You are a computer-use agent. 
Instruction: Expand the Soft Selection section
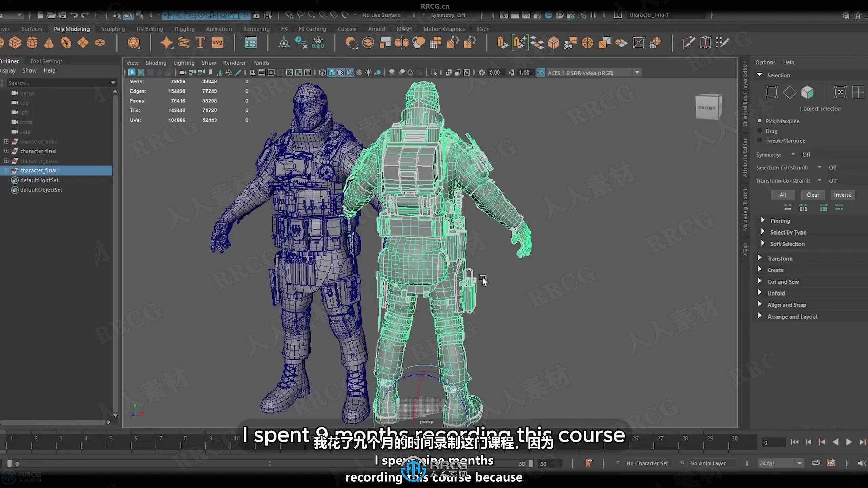click(x=763, y=243)
